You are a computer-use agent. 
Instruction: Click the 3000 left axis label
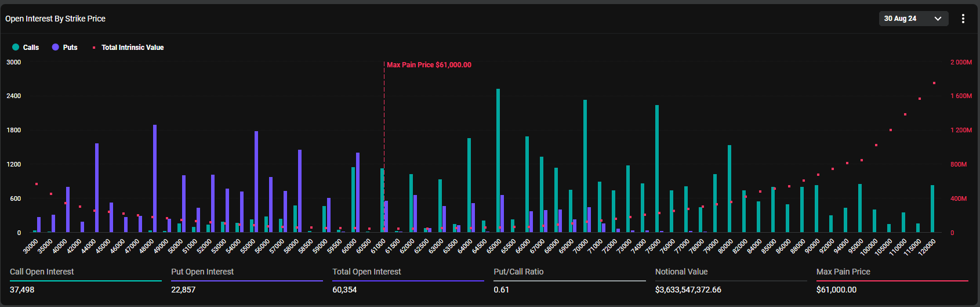pyautogui.click(x=14, y=62)
